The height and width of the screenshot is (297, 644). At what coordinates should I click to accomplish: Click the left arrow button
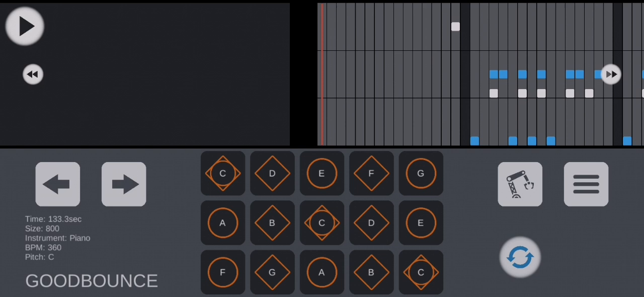58,184
